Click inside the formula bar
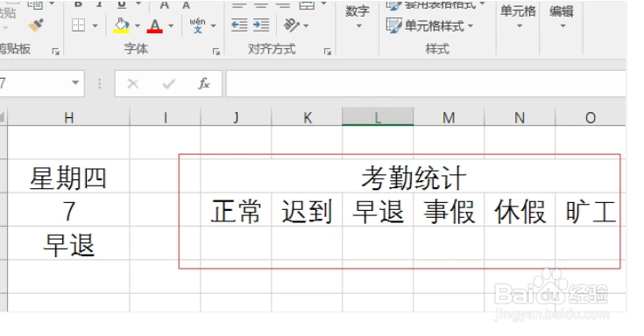Screen dimensions: 644x336 point(426,84)
